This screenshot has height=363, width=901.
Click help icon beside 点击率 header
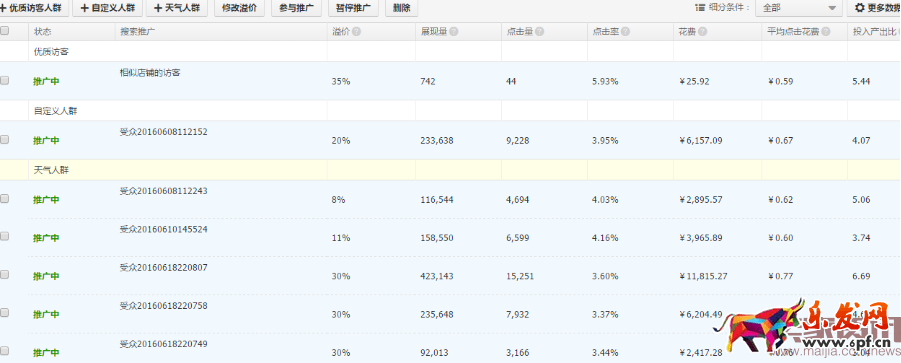point(626,32)
